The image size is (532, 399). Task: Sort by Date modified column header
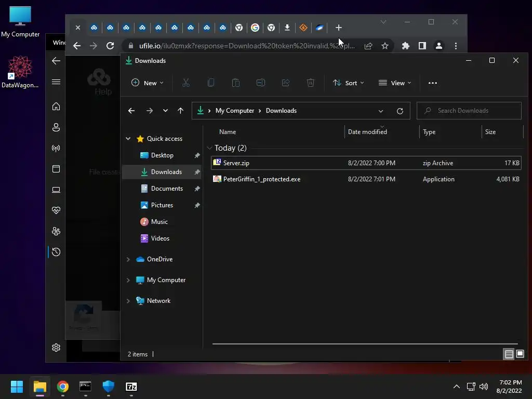coord(367,131)
